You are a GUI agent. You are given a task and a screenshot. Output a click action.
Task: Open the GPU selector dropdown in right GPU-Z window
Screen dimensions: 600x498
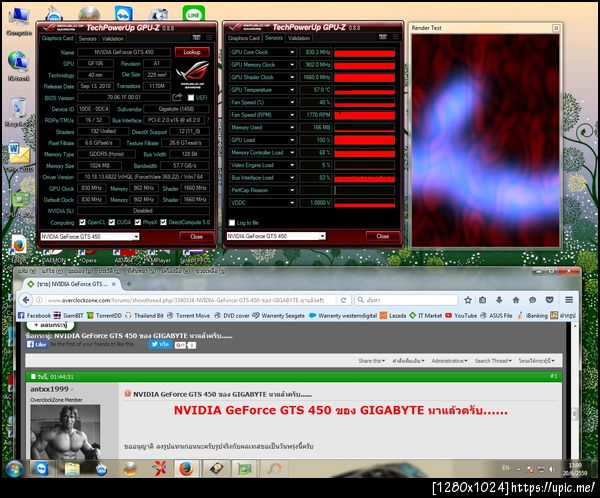pyautogui.click(x=276, y=236)
